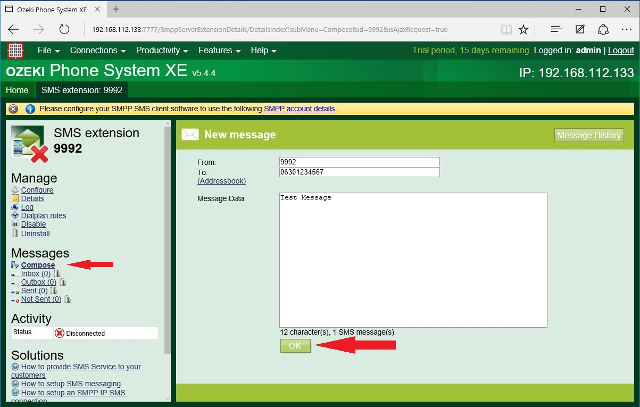View the Log under Manage
640x407 pixels.
pos(27,207)
